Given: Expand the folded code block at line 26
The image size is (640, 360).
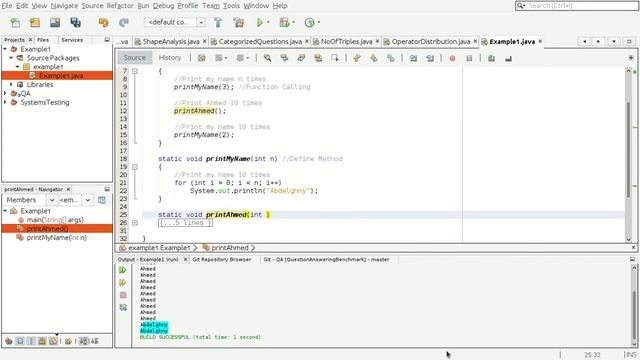Looking at the screenshot, I should [135, 223].
